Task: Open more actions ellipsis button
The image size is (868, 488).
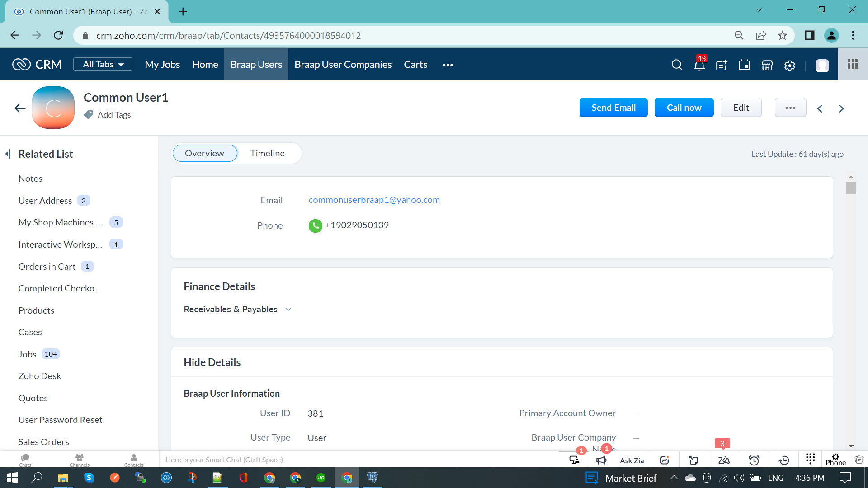Action: coord(790,108)
